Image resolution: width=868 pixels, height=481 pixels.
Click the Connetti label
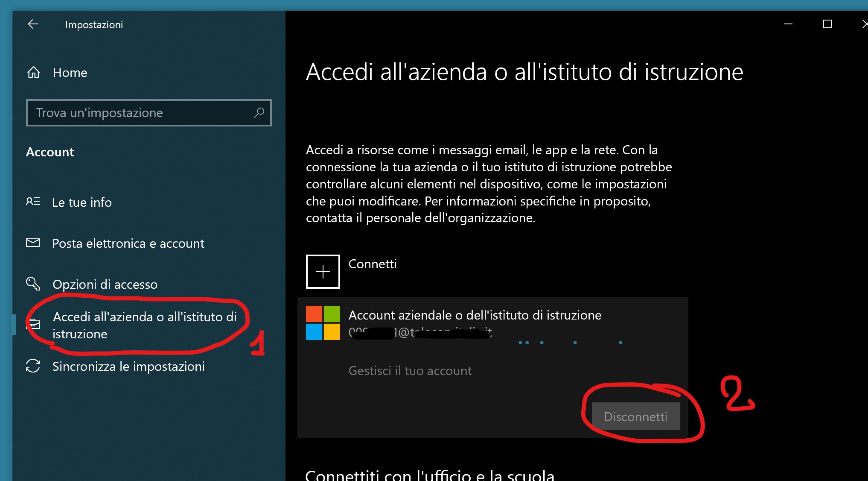[x=373, y=264]
